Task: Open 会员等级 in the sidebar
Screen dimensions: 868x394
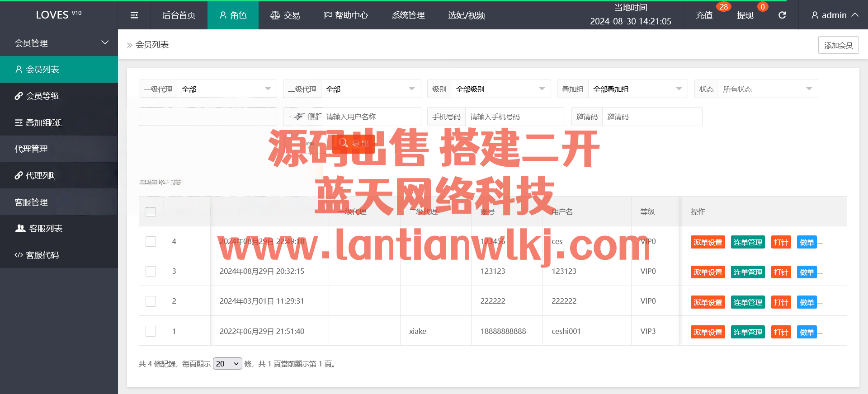Action: 42,96
